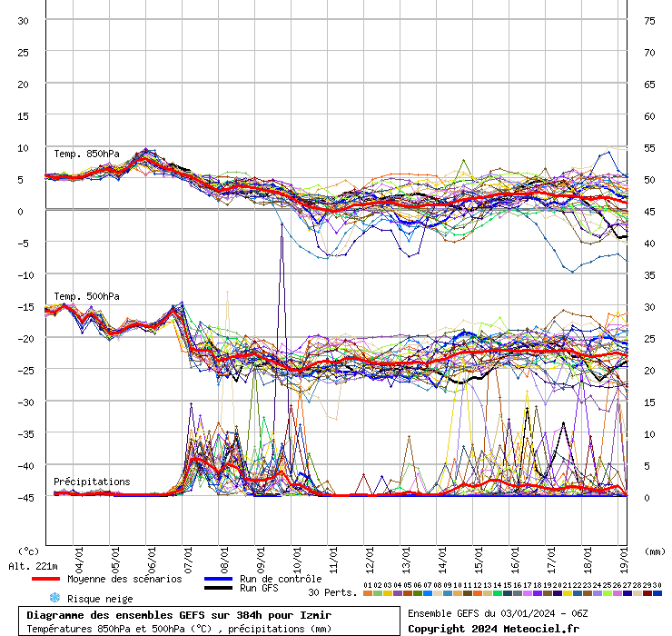Select perturbation 03 yellow color swatch
Viewport: 672px width, 636px height.
(388, 593)
